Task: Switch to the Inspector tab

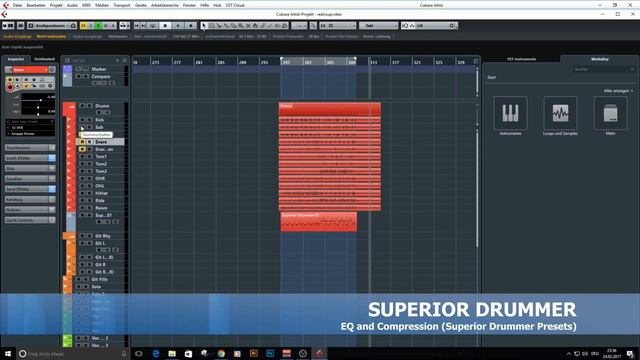Action: coord(16,59)
